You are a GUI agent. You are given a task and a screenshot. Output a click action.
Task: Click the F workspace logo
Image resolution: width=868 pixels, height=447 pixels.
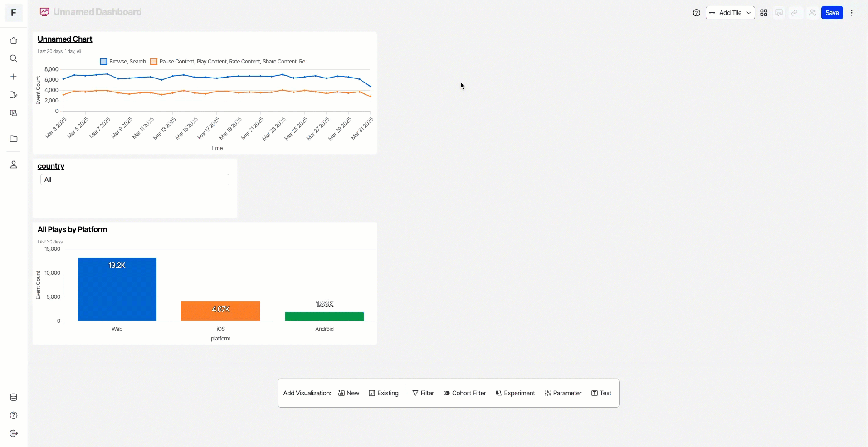click(x=14, y=13)
